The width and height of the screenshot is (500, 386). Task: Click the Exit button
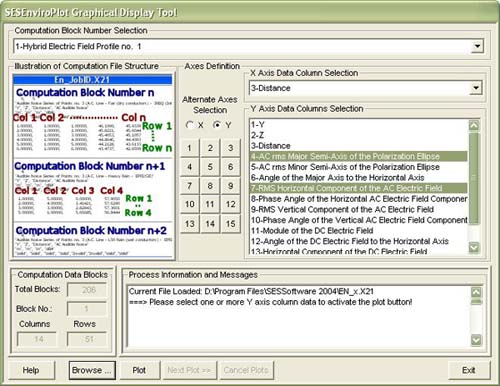click(468, 370)
